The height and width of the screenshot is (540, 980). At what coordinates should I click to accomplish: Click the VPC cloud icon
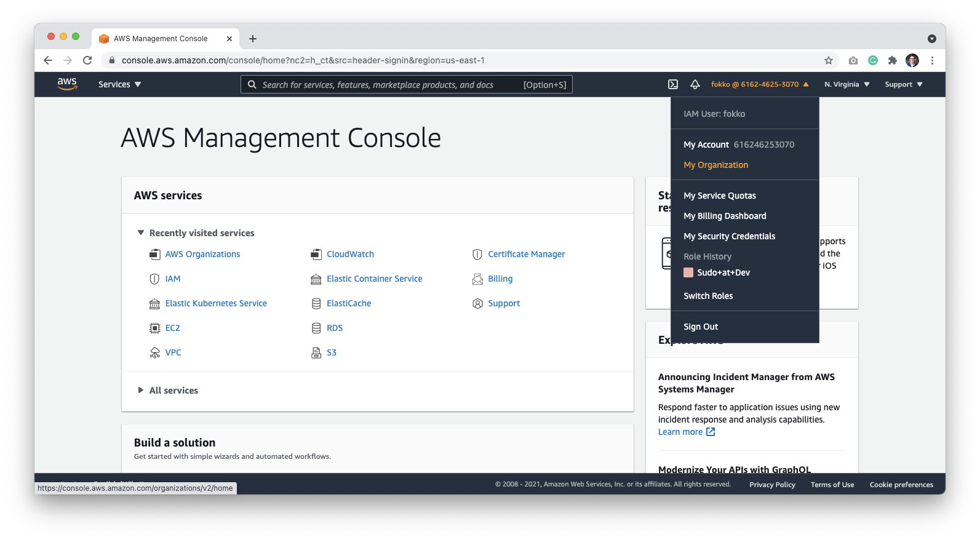pos(155,352)
